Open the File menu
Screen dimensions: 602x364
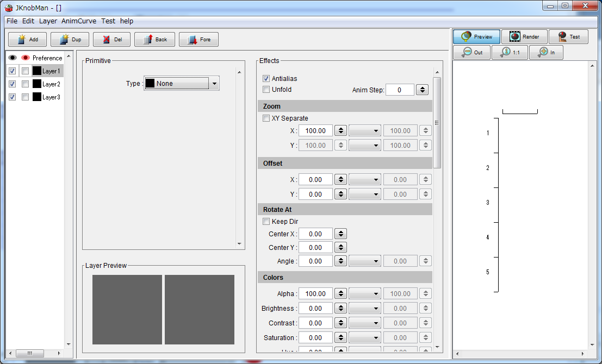[x=12, y=21]
